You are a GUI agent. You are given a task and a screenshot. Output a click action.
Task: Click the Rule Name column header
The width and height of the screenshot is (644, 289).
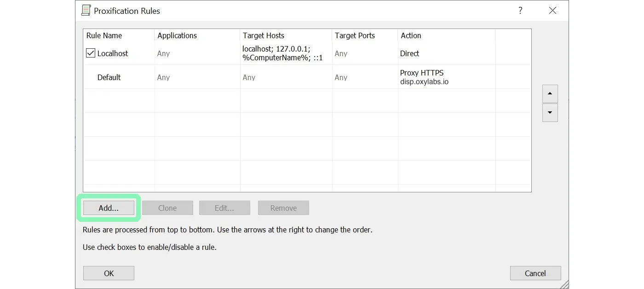(104, 35)
